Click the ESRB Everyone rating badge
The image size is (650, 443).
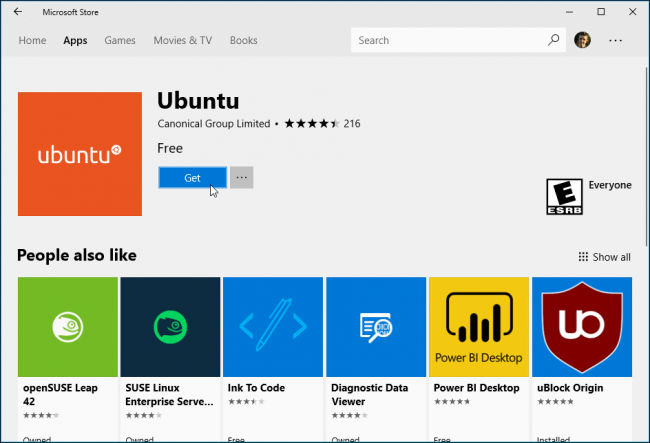click(564, 197)
